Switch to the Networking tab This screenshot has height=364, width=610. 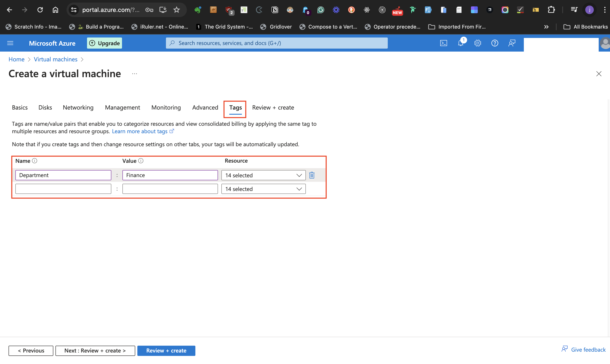78,107
